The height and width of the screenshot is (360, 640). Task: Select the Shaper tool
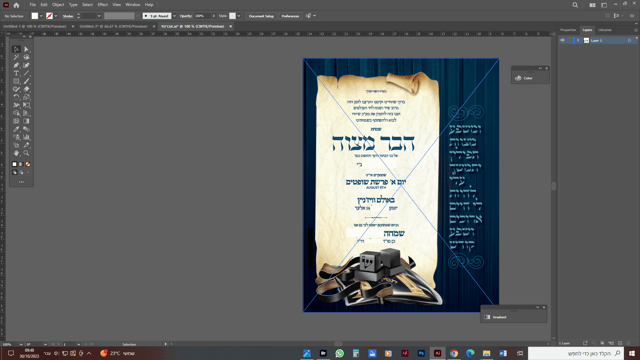pyautogui.click(x=16, y=89)
